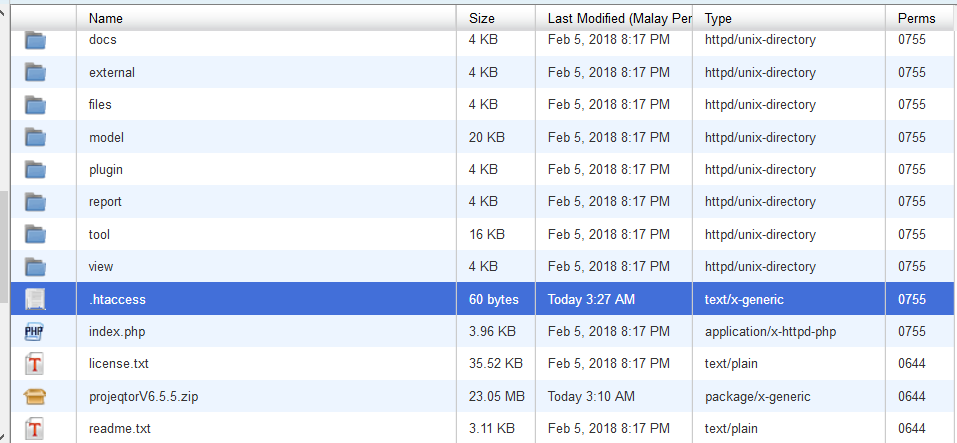
Task: Select the report folder name
Action: pyautogui.click(x=105, y=202)
